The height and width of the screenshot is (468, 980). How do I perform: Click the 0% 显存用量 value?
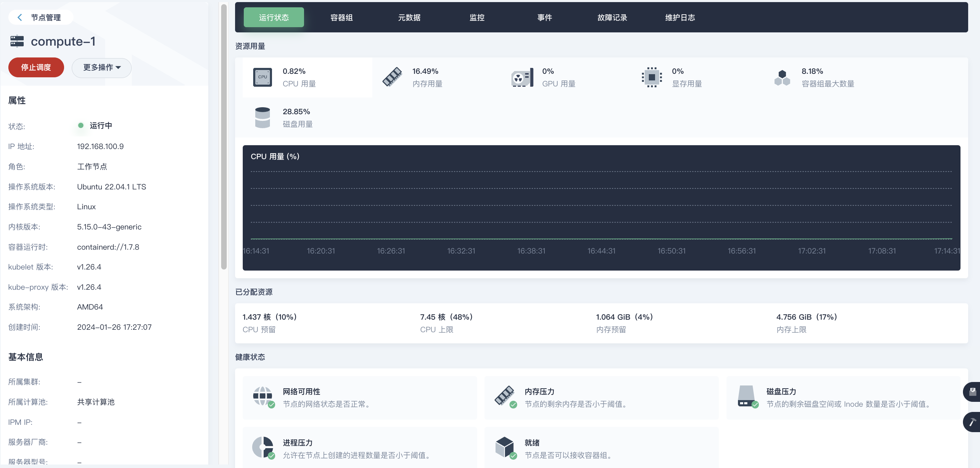click(678, 71)
